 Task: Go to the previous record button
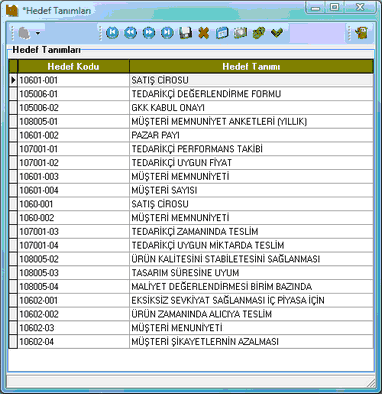131,33
